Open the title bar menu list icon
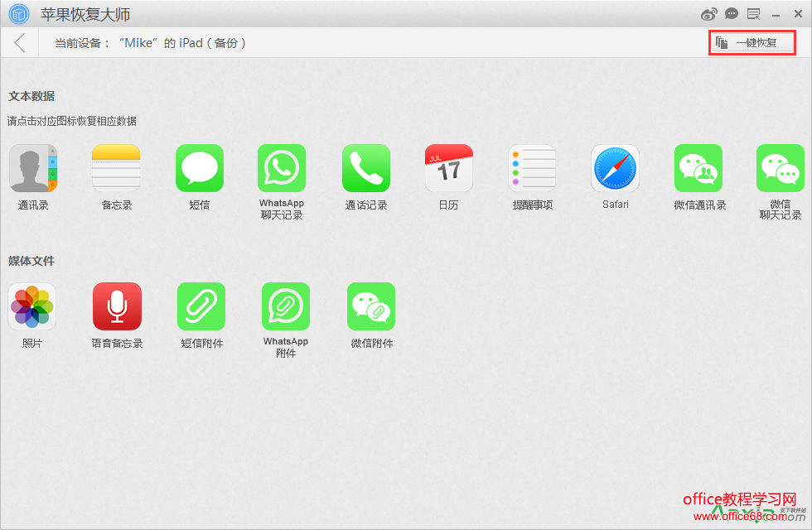The image size is (812, 530). (753, 14)
